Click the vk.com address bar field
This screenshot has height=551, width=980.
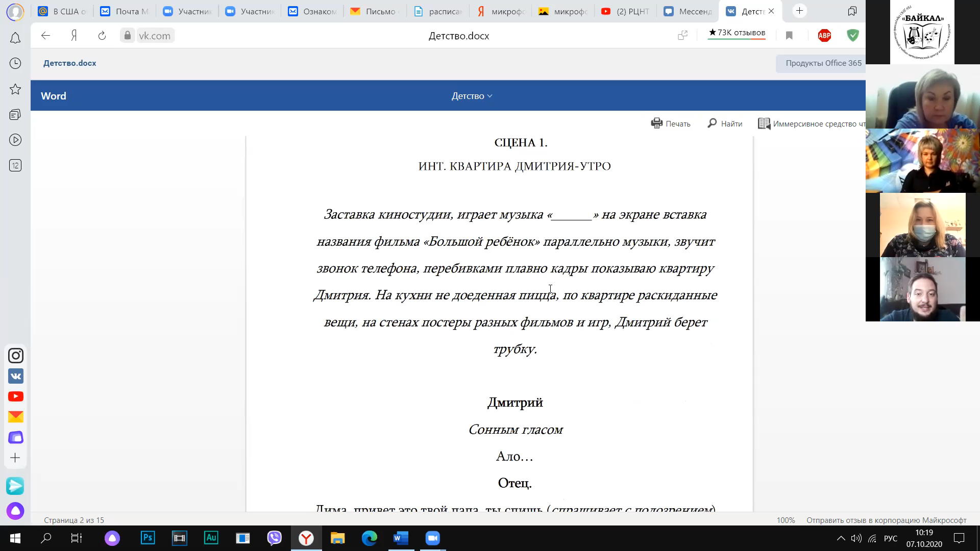pos(155,36)
